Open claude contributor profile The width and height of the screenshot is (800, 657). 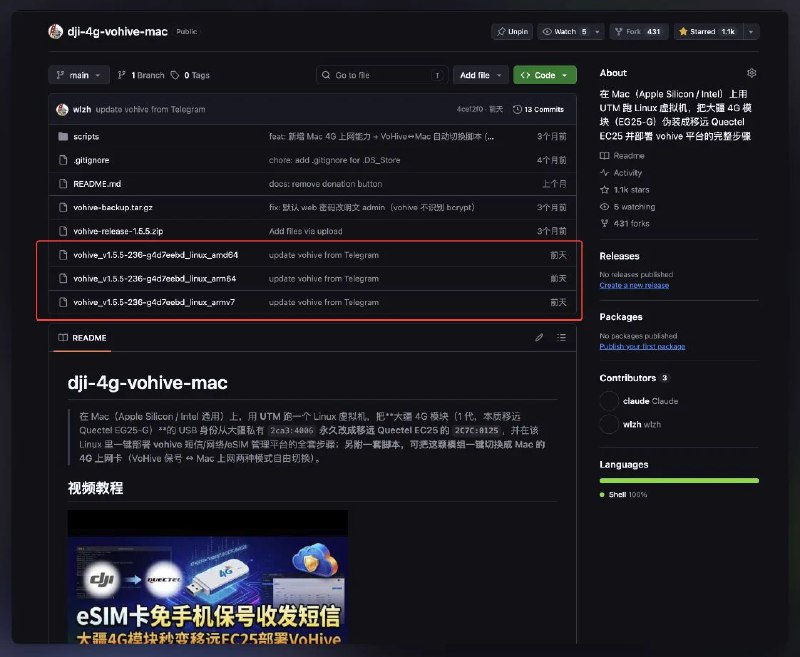tap(651, 401)
